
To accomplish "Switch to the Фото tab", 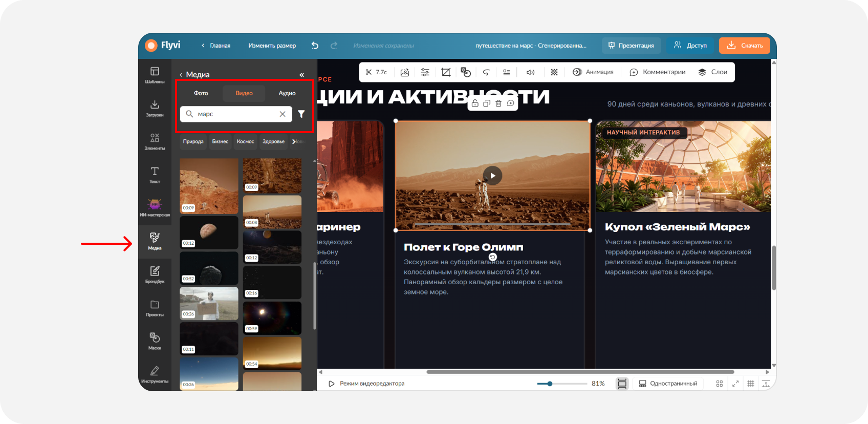I will pos(201,93).
